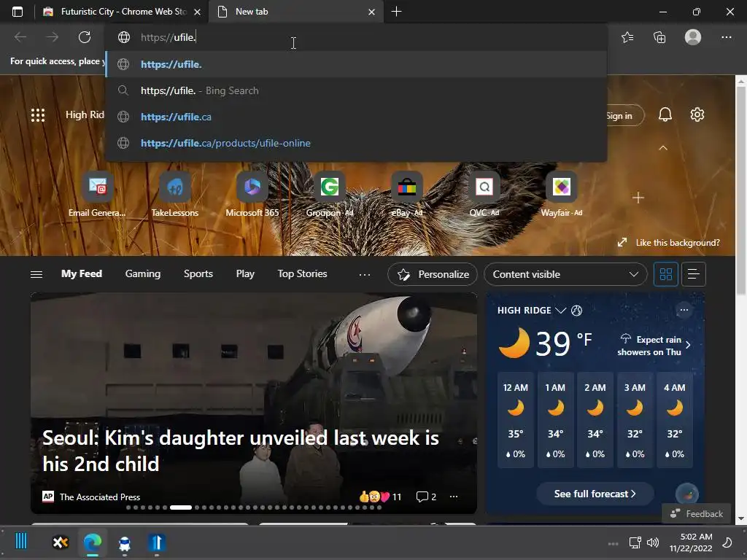Open the Wayfair quick link
This screenshot has height=560, width=747.
pos(562,195)
